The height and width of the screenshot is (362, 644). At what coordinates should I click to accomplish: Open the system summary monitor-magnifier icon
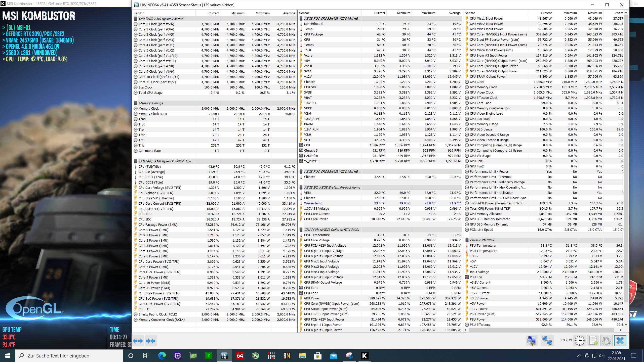coord(532,341)
